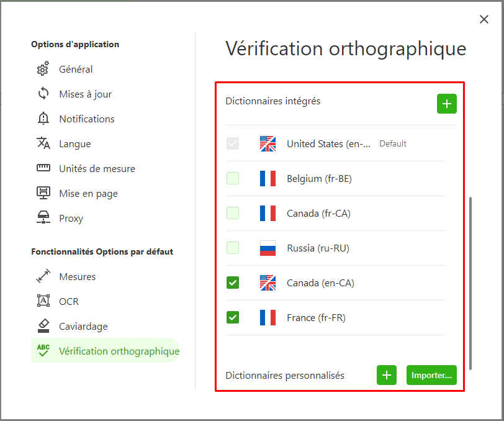Select the OCR text-frame icon
Screen dimensions: 504x421
(x=43, y=301)
